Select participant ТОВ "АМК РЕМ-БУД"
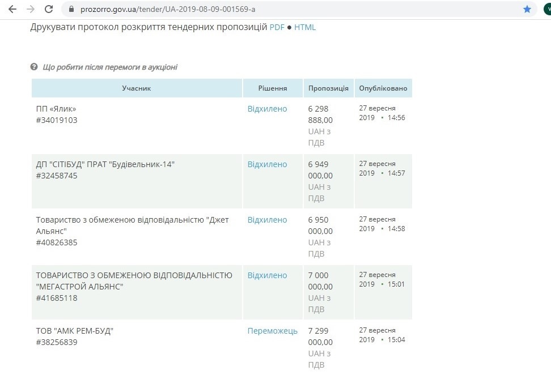This screenshot has height=392, width=551. point(74,331)
